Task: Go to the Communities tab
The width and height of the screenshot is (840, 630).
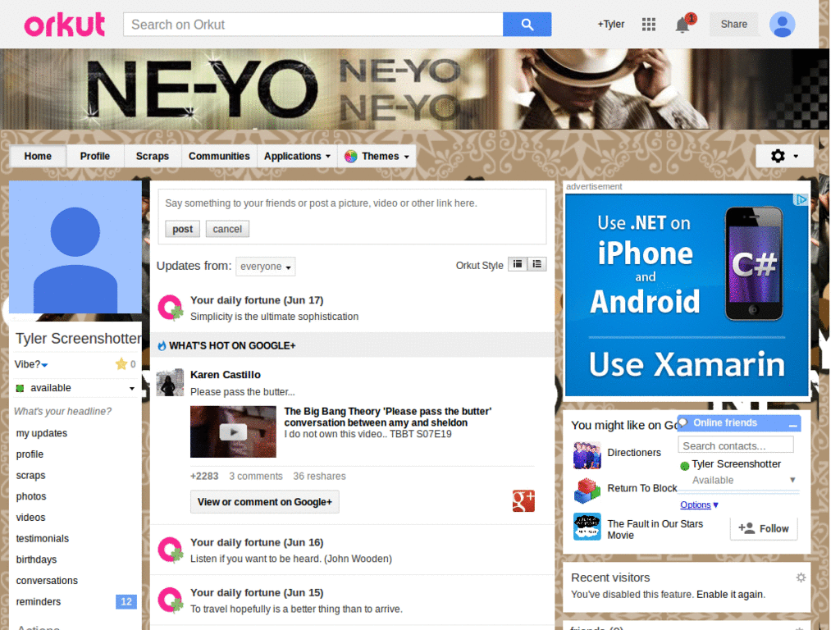Action: point(219,156)
